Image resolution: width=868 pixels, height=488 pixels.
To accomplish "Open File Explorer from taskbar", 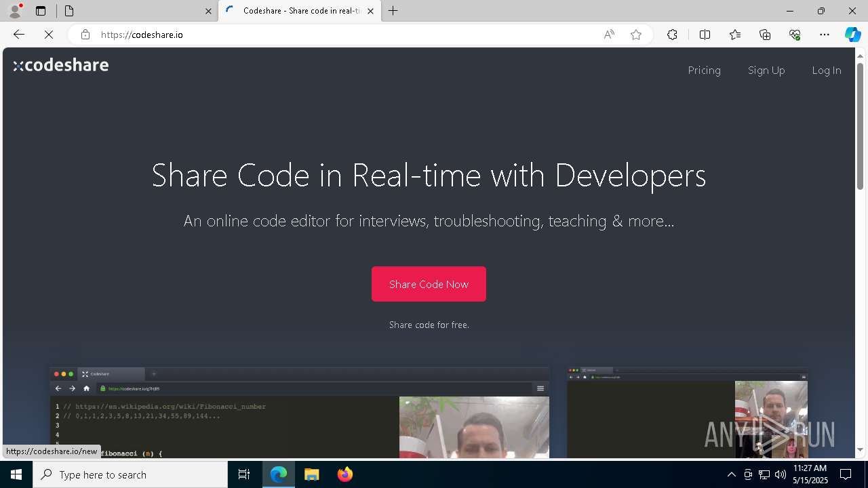I will 311,474.
